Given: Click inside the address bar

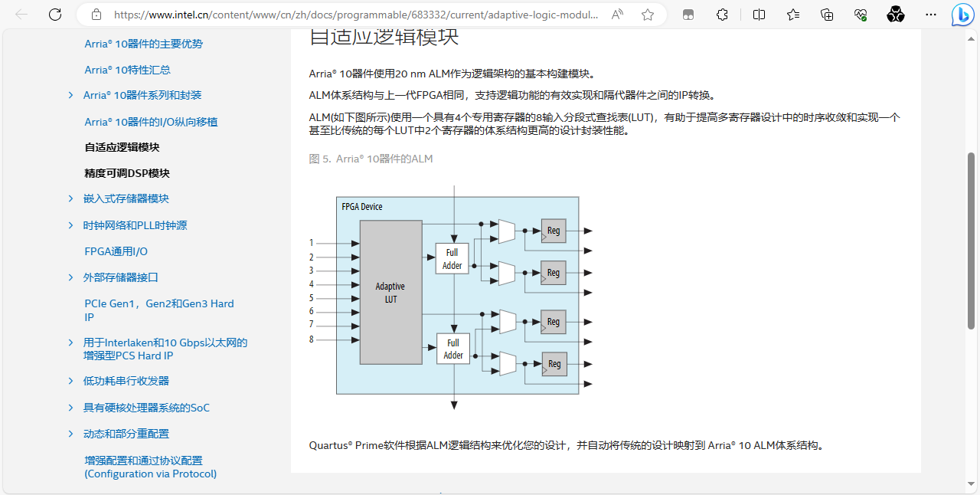Looking at the screenshot, I should coord(345,14).
